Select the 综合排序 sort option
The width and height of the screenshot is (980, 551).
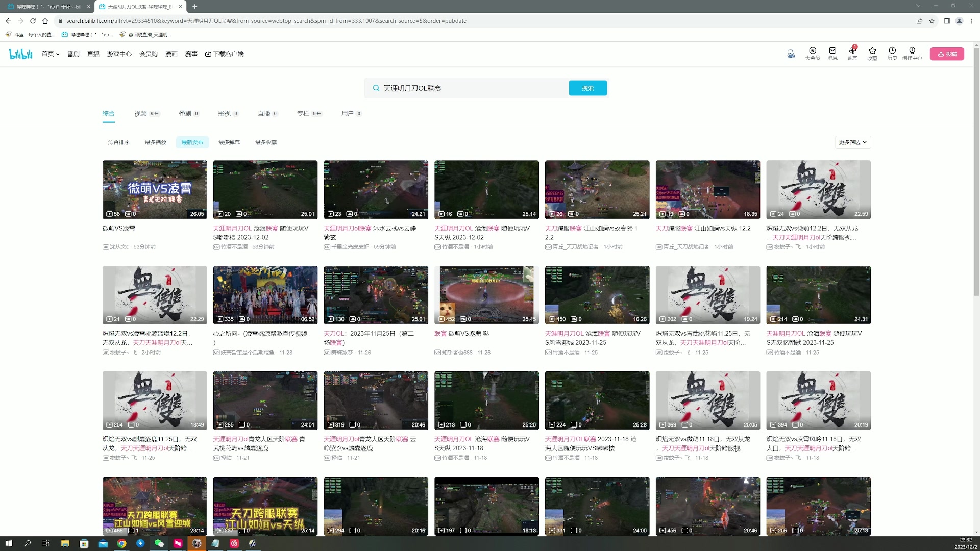click(118, 142)
